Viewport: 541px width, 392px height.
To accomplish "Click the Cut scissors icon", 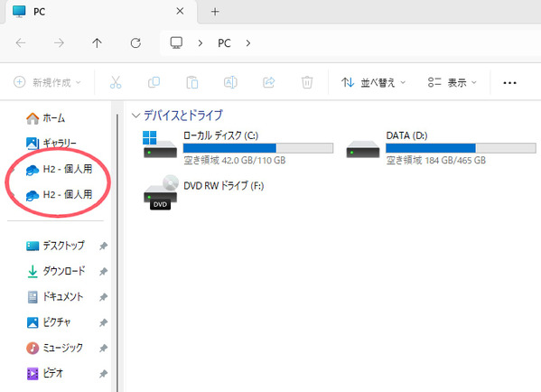I will [x=116, y=82].
